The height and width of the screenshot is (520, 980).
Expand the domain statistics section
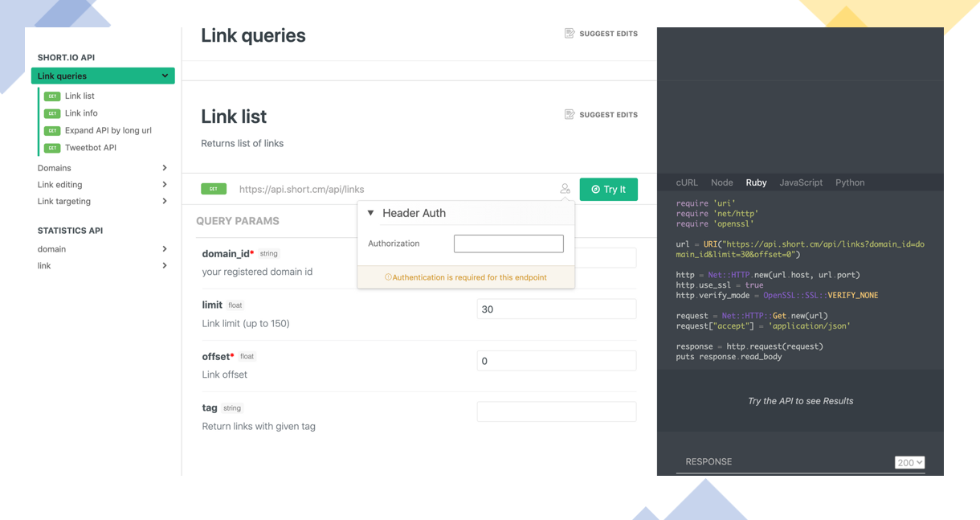click(165, 249)
